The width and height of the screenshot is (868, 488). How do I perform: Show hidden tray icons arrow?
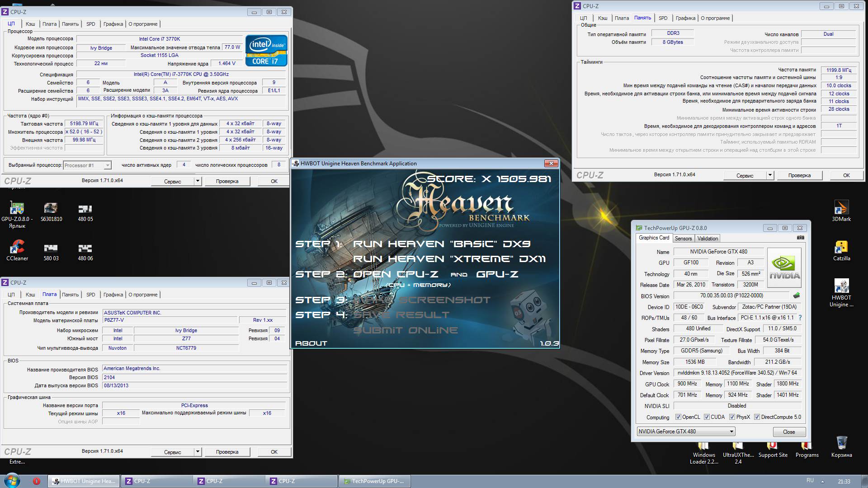coord(822,482)
